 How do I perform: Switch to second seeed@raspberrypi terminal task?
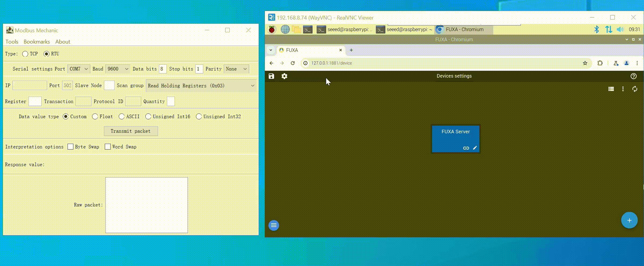[x=404, y=30]
